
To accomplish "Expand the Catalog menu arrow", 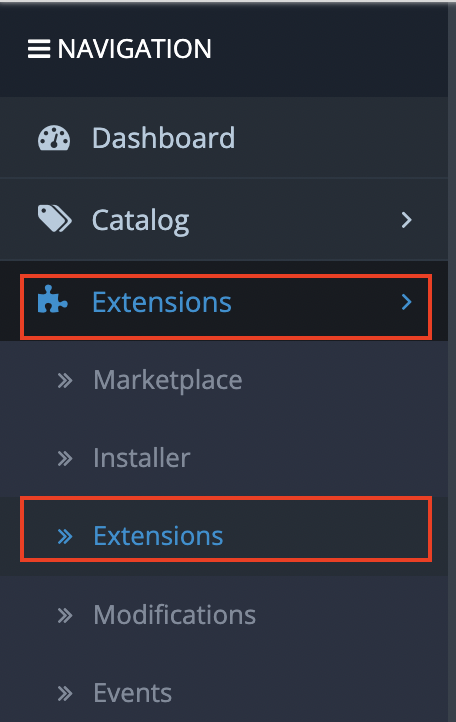I will [406, 220].
